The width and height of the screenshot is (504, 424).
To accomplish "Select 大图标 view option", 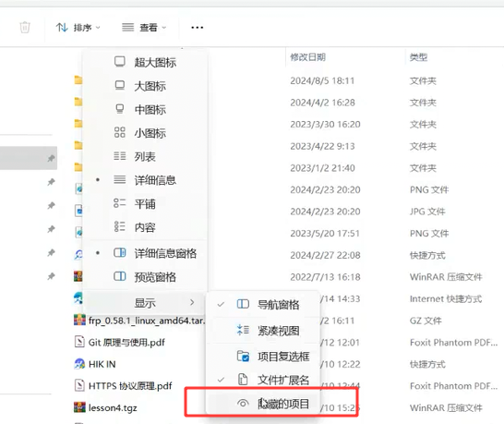I will click(x=145, y=86).
